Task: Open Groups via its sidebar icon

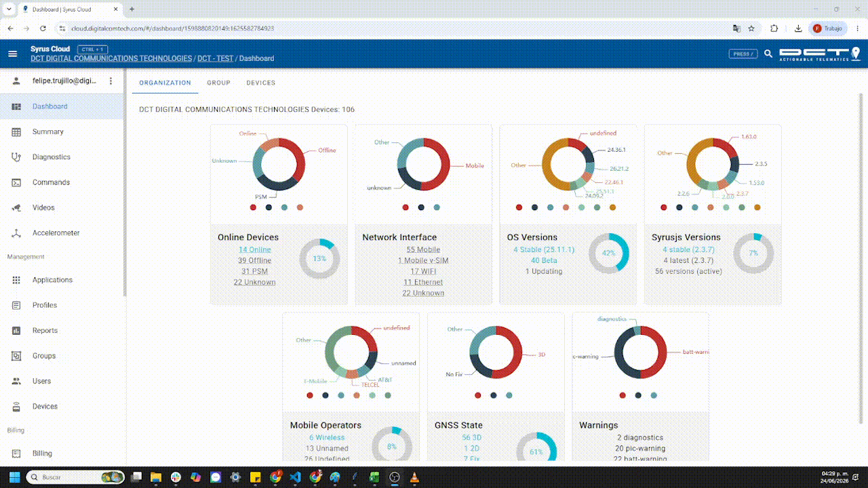Action: pos(17,356)
